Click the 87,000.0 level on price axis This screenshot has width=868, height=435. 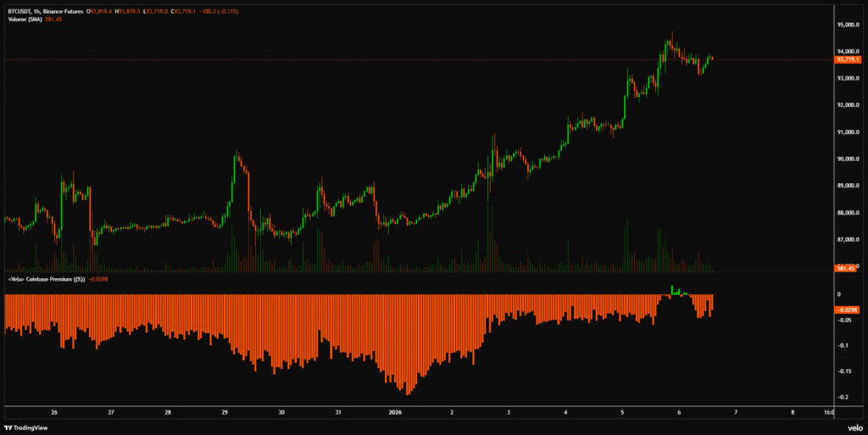coord(848,239)
